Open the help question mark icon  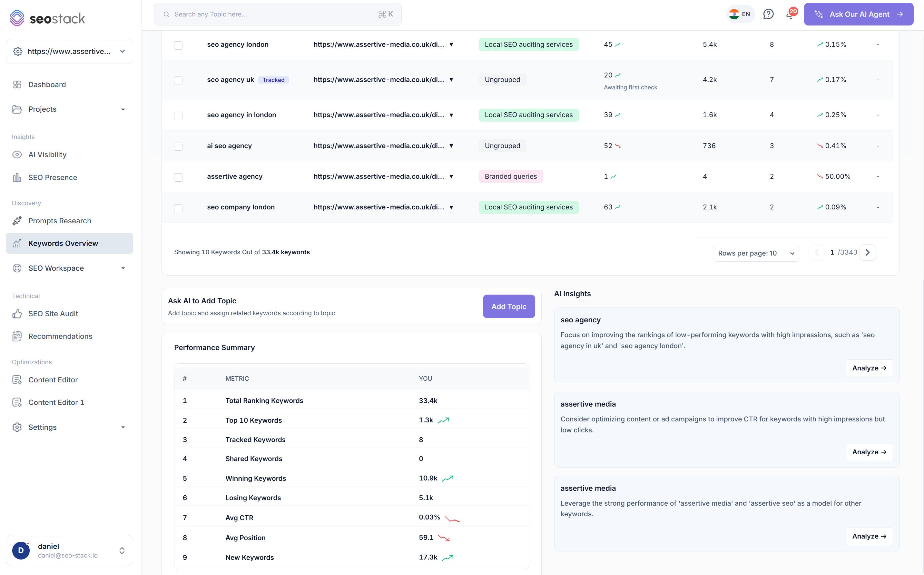tap(768, 14)
